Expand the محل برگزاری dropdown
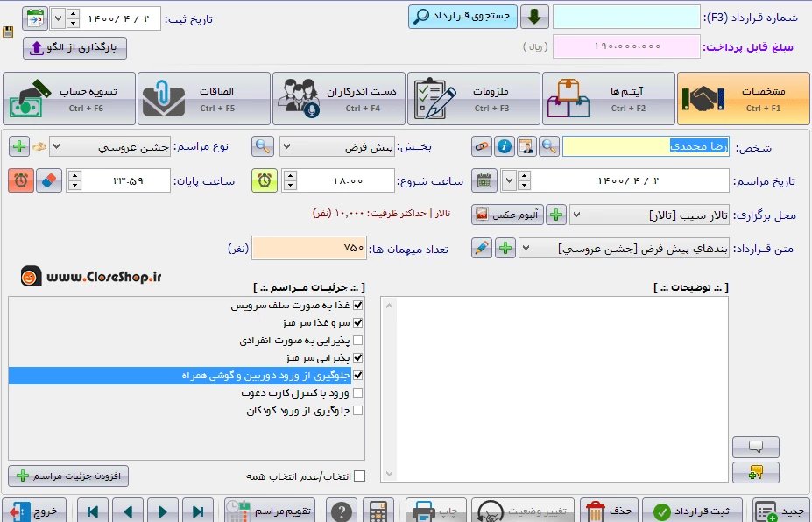812x522 pixels. (x=576, y=215)
